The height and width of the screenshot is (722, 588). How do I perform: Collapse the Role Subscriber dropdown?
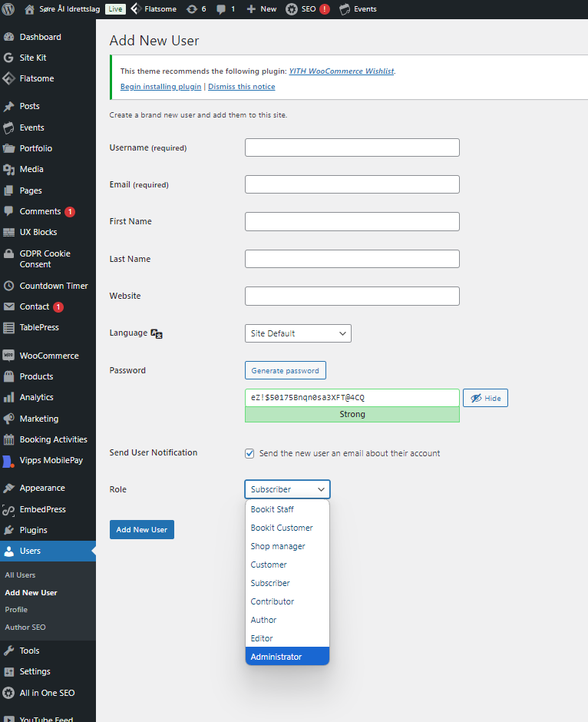[288, 489]
